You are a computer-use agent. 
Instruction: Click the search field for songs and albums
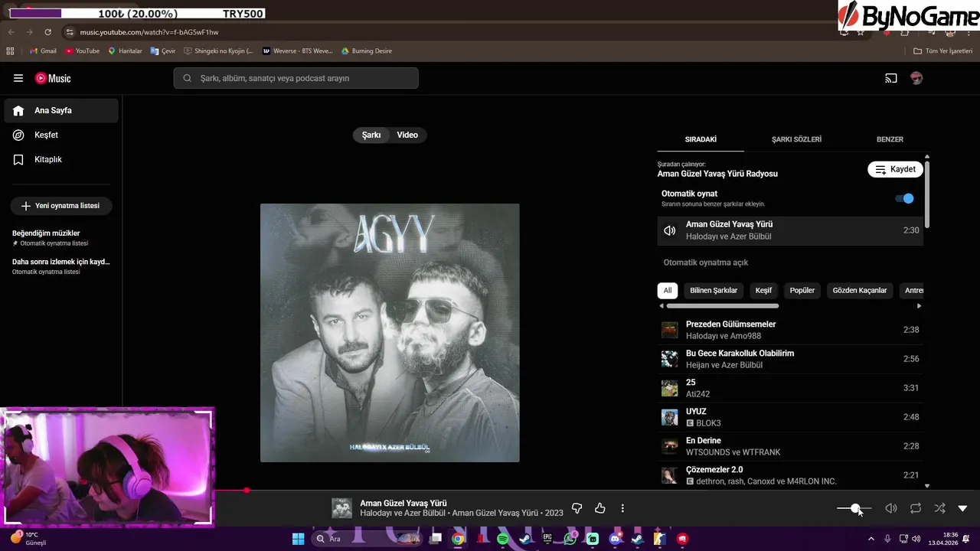(x=296, y=78)
